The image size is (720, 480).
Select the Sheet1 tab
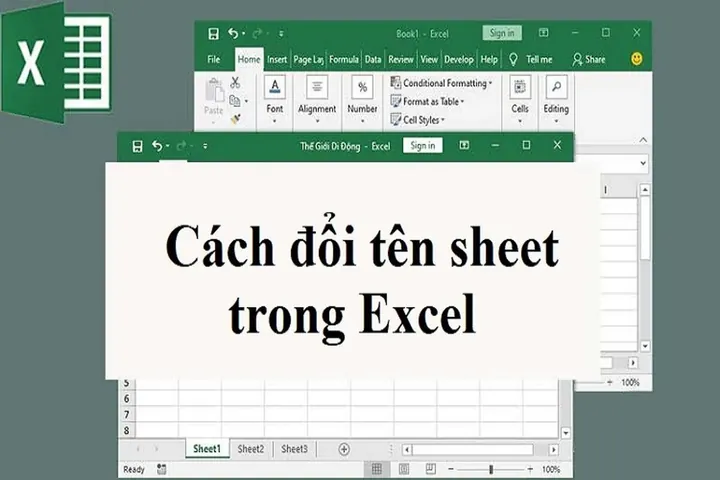click(x=207, y=449)
